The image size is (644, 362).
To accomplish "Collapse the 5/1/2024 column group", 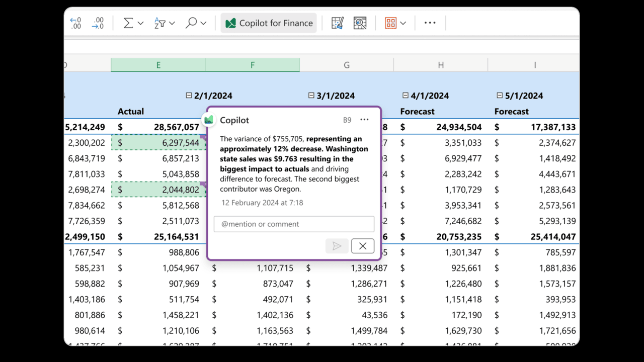I will coord(500,96).
